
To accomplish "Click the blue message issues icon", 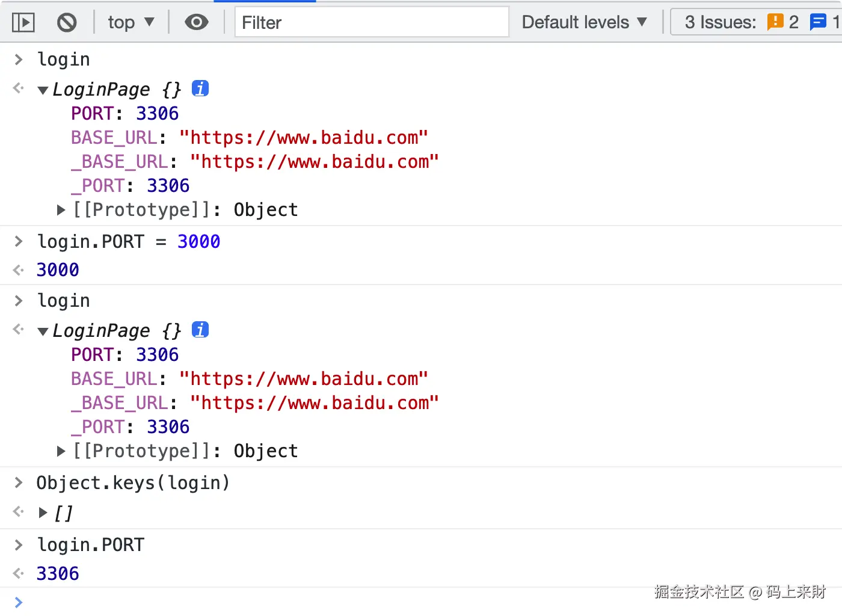I will pos(818,22).
